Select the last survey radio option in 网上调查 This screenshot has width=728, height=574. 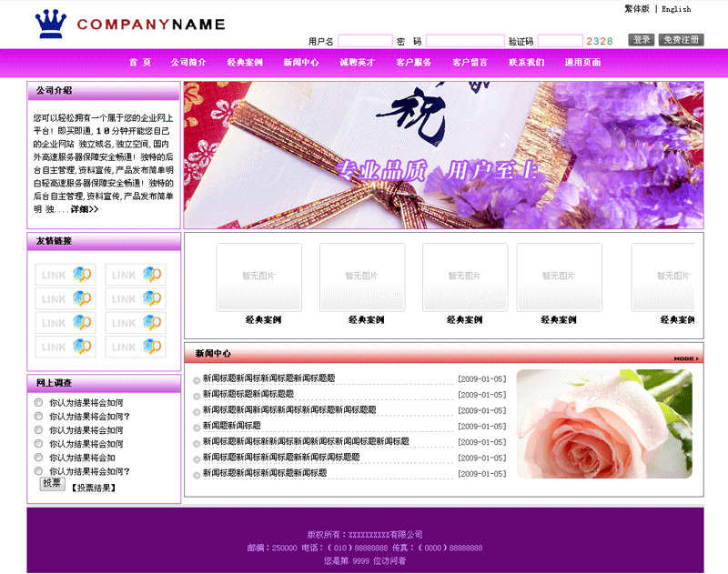[38, 471]
